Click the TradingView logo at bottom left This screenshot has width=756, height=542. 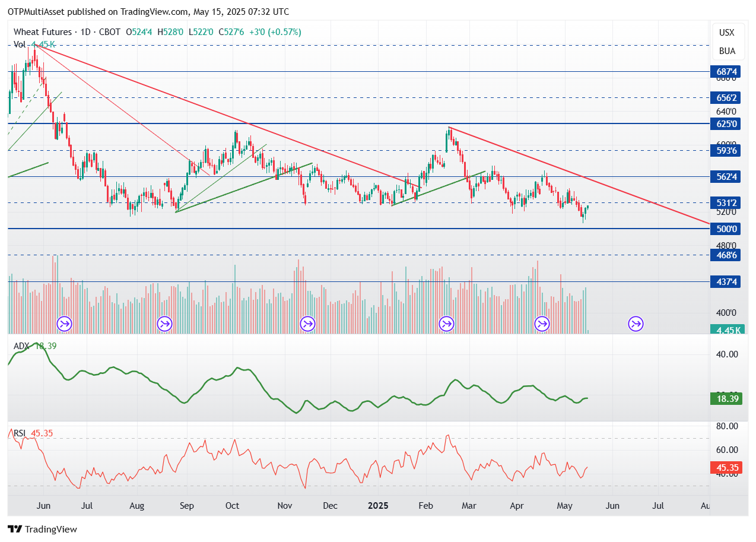42,529
